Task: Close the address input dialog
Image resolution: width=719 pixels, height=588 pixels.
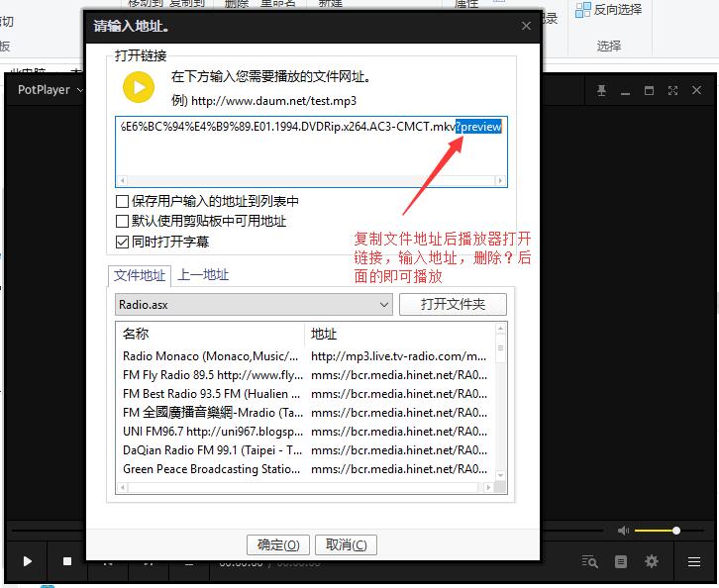Action: (x=526, y=26)
